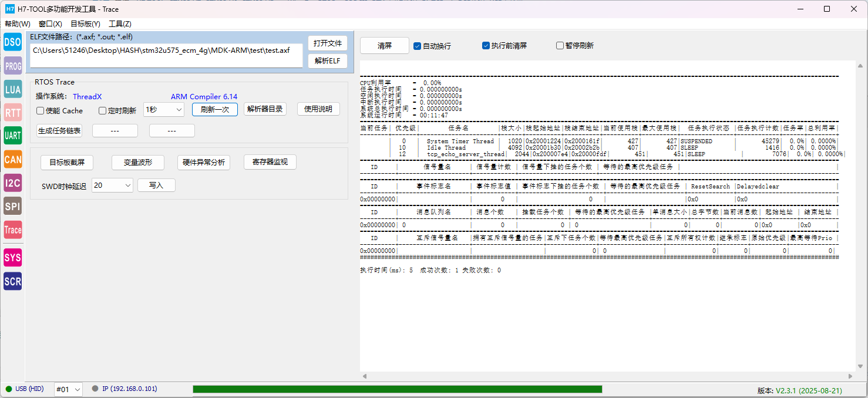Viewport: 868px width, 398px height.
Task: Enable the 使能 Cache checkbox
Action: click(41, 111)
